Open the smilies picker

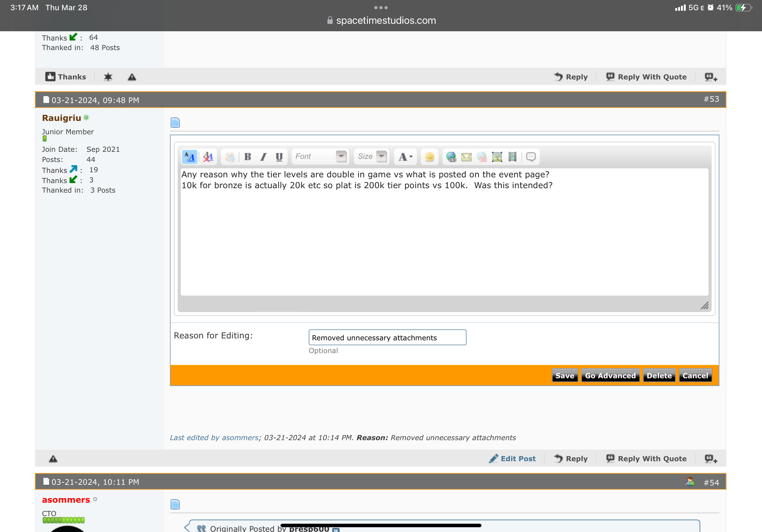click(430, 157)
